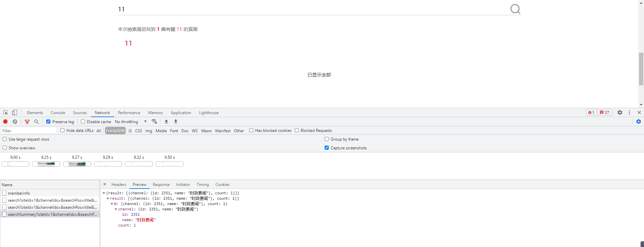Screen dimensions: 644x247
Task: Close the request details pane
Action: [x=105, y=184]
